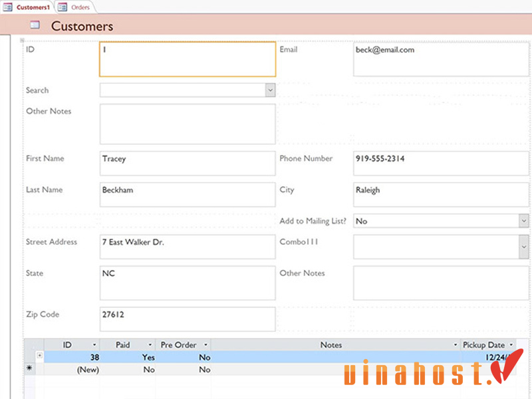Click the Phone Number label

[306, 158]
